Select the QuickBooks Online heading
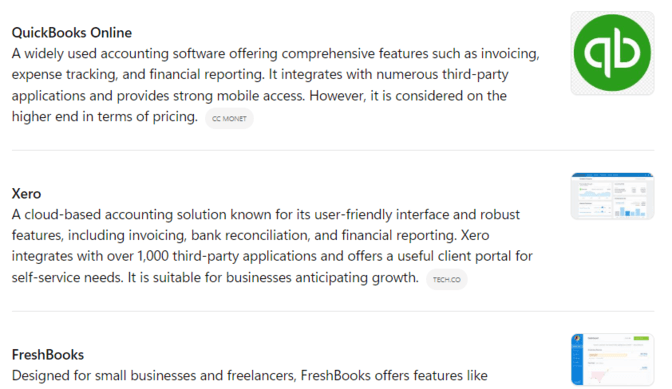 click(x=72, y=33)
